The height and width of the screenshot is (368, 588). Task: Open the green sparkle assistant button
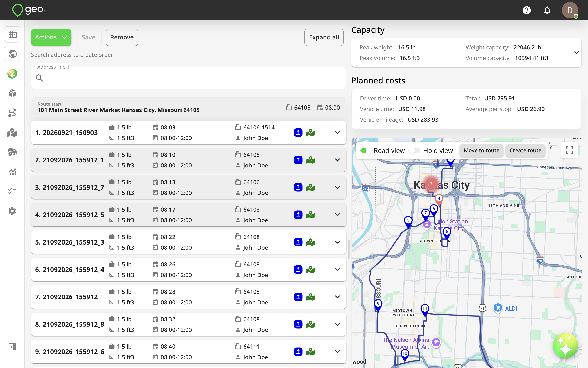[565, 345]
